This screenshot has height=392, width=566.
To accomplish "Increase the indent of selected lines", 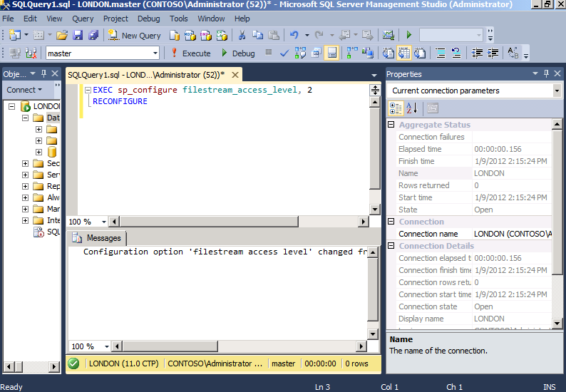I will (493, 53).
